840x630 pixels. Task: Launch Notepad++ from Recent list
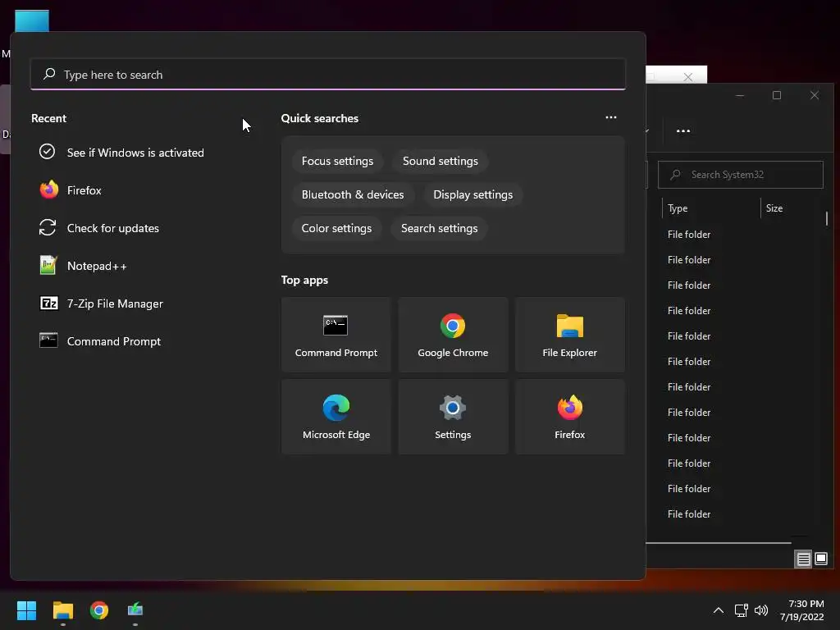[x=97, y=266]
